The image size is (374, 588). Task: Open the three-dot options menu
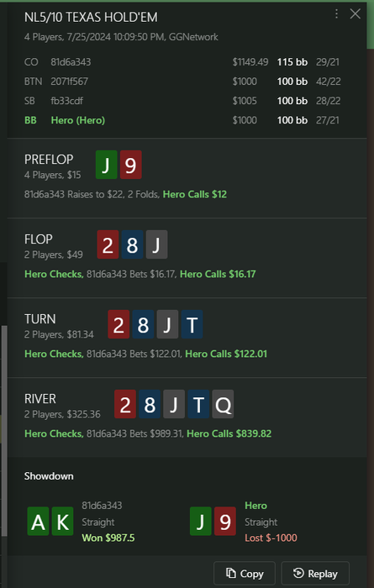(336, 14)
